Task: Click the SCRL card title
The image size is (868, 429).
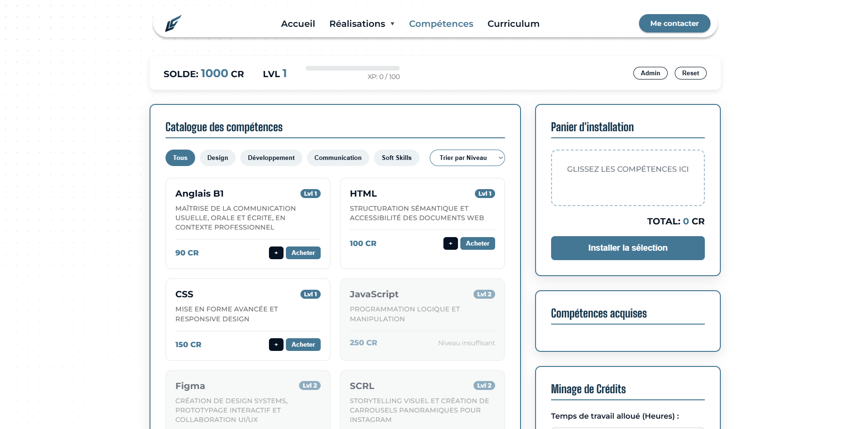Action: coord(362,386)
